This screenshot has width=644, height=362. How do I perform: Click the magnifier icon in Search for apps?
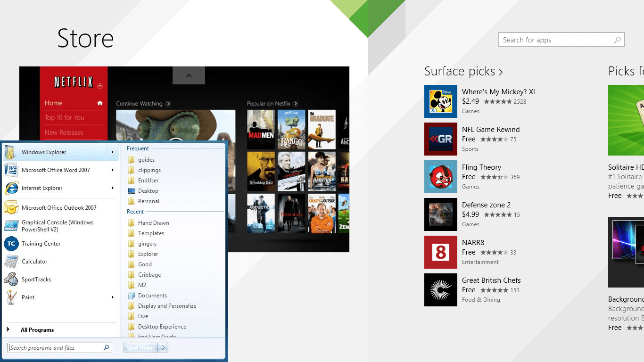(617, 40)
